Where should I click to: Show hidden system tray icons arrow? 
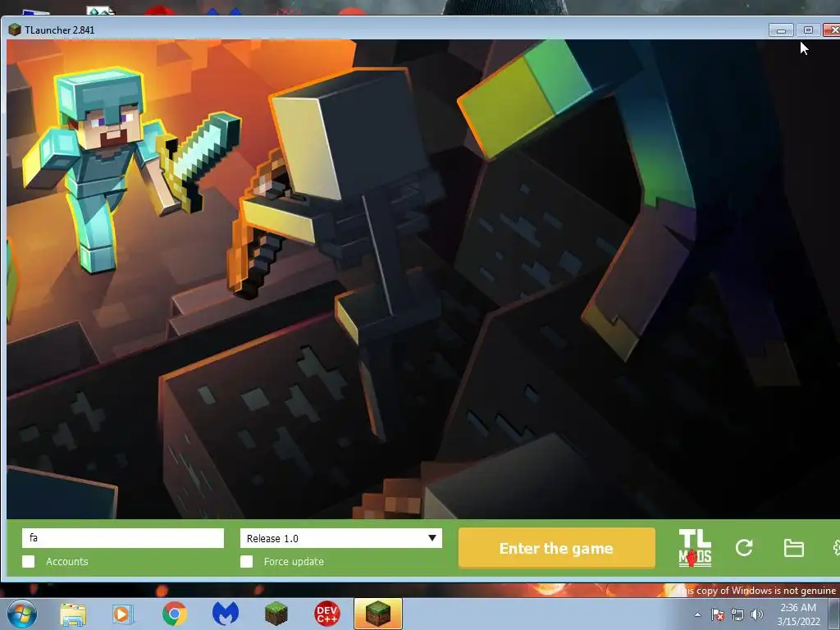click(x=697, y=614)
